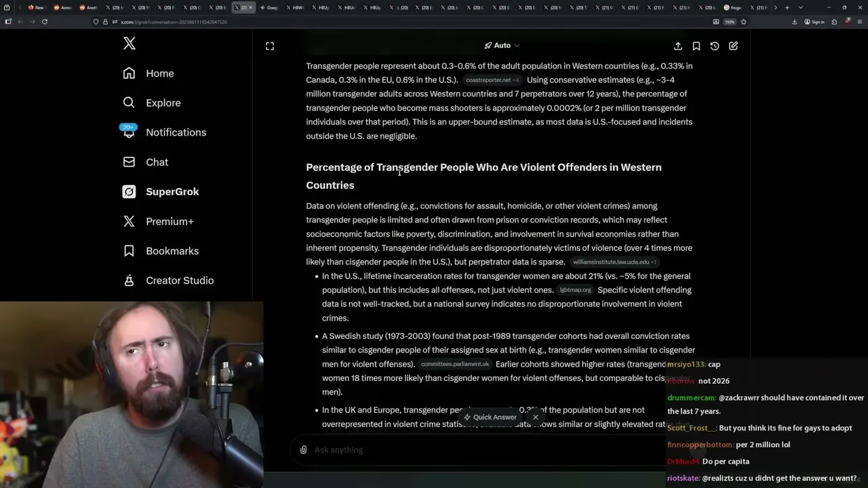Viewport: 868px width, 488px height.
Task: Open Creator Studio in the sidebar
Action: tap(168, 281)
